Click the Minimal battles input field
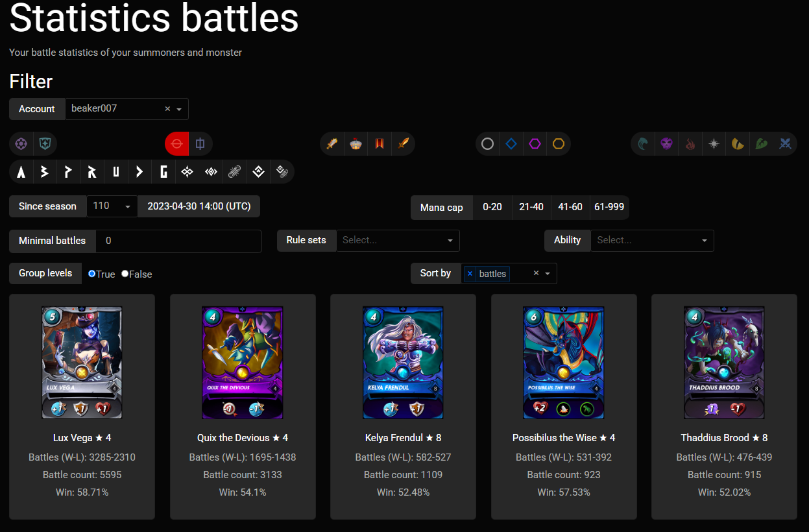The image size is (809, 532). [x=179, y=241]
